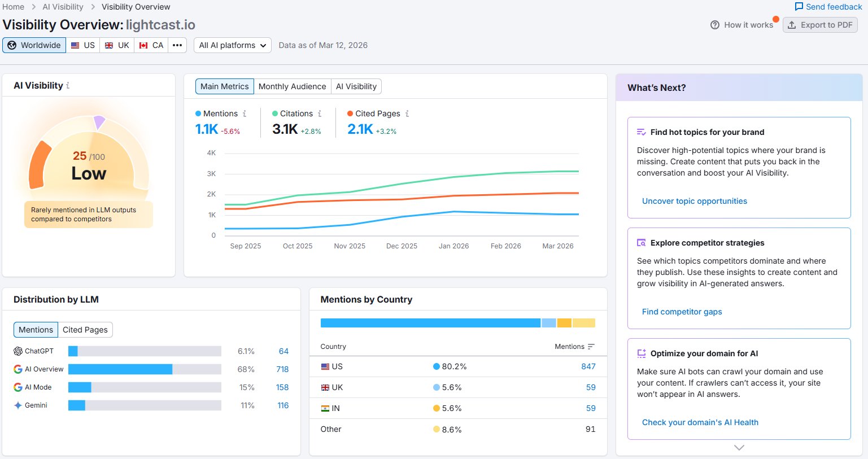The image size is (868, 459).
Task: Click the Worldwide globe icon
Action: (x=12, y=45)
